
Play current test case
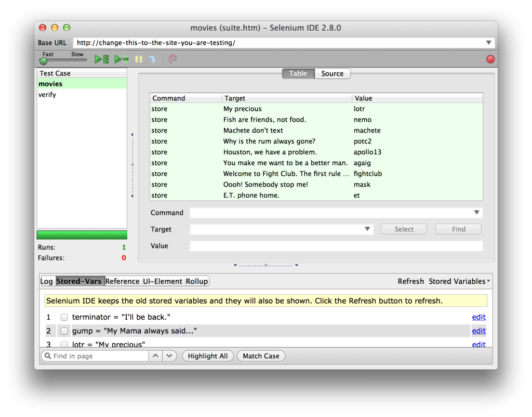click(x=122, y=59)
